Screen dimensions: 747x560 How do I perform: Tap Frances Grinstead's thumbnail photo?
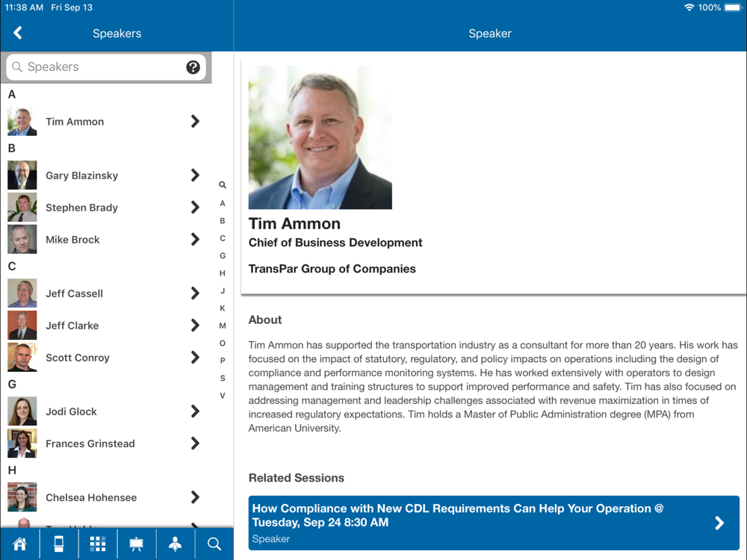click(x=22, y=444)
